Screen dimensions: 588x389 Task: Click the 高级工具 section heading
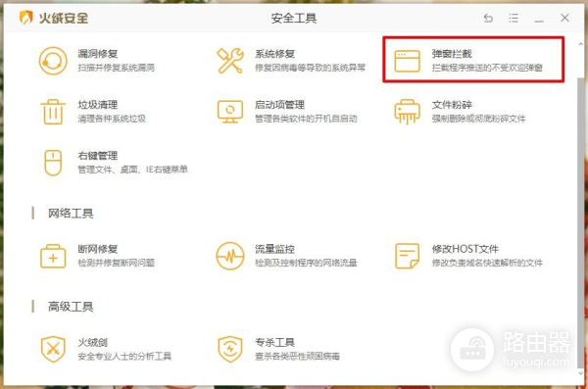(71, 307)
